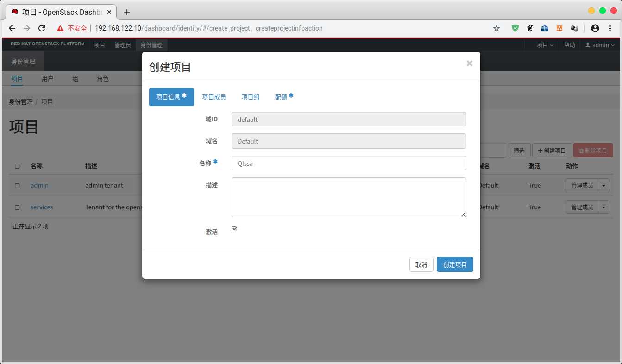
Task: Expand dropdown arrow next to services 管理成员
Action: tap(603, 207)
